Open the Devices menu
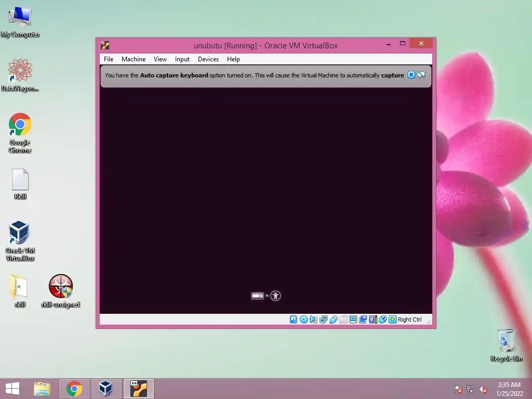This screenshot has width=532, height=399. point(208,59)
